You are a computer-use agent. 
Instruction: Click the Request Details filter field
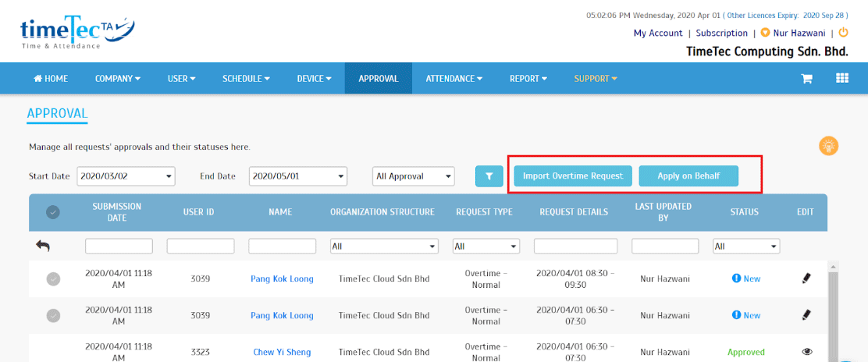click(576, 247)
